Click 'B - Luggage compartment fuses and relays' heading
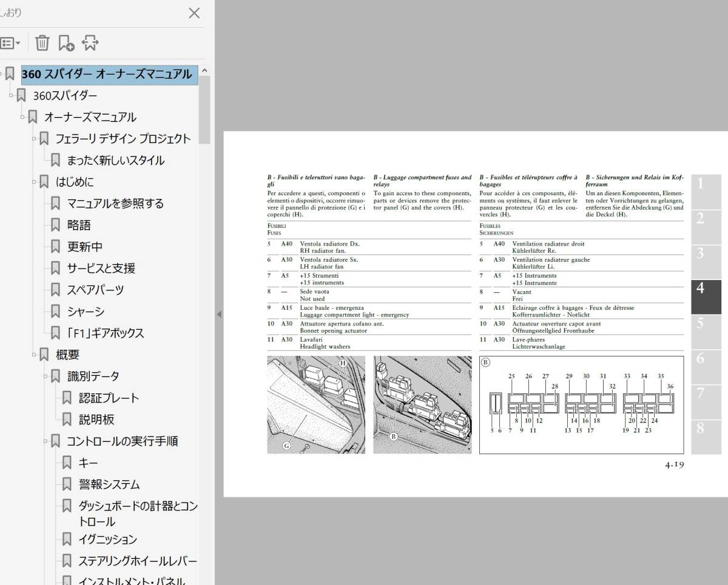Image resolution: width=728 pixels, height=585 pixels. coord(422,181)
